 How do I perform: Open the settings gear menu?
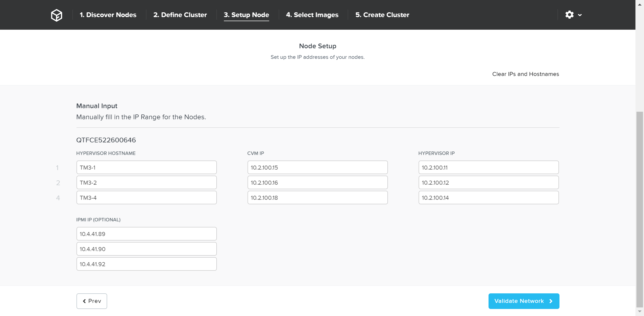569,15
